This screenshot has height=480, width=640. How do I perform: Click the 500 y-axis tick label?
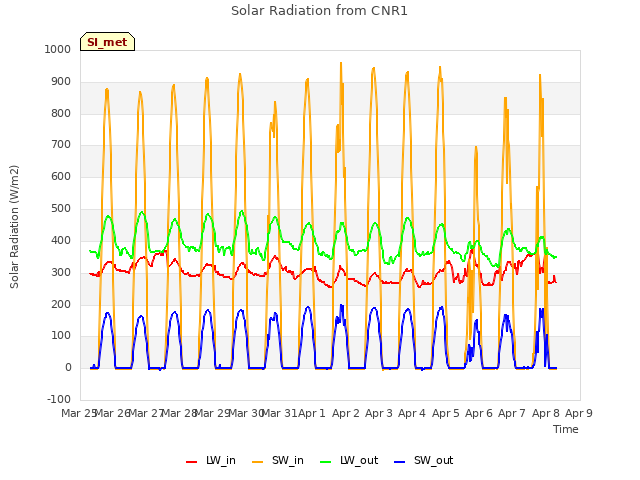pos(61,209)
